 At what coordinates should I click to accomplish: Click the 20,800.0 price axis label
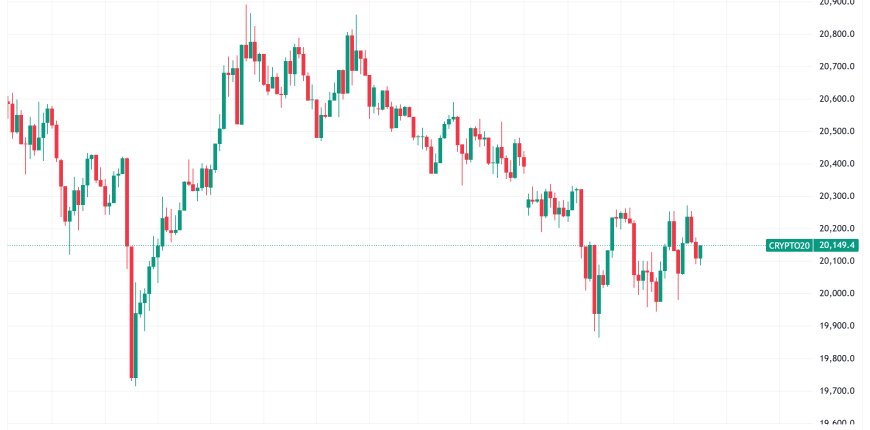tap(838, 34)
